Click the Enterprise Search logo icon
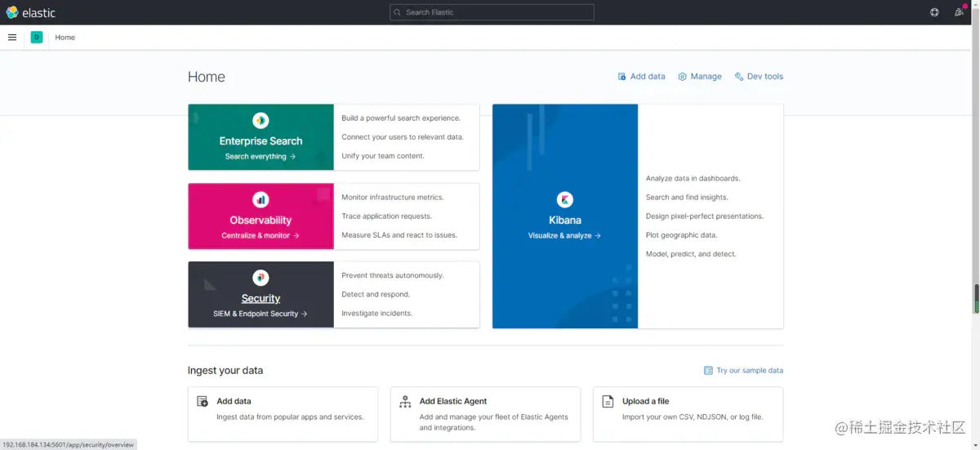Image resolution: width=980 pixels, height=450 pixels. (x=261, y=121)
